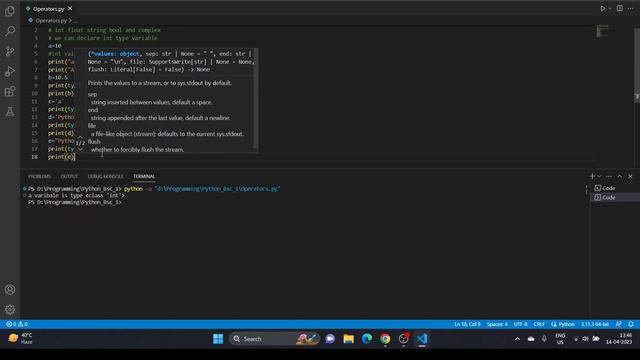Open errors and warnings status item
This screenshot has width=640, height=360.
[x=17, y=324]
